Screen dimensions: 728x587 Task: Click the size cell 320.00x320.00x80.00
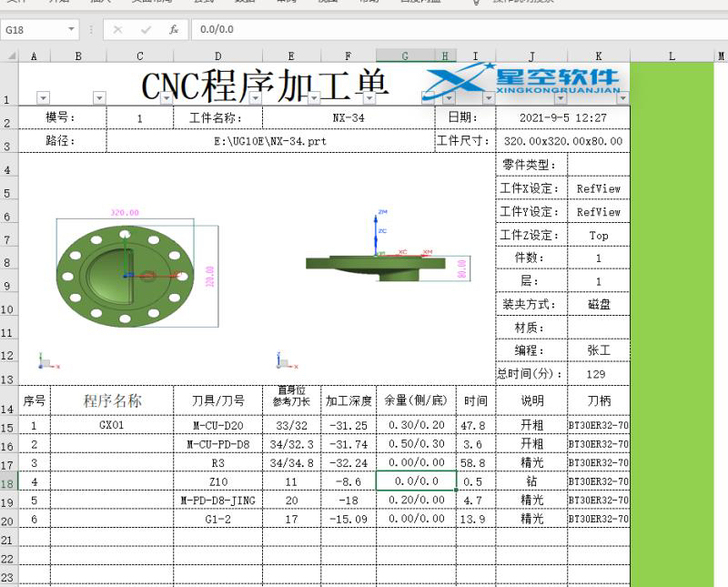pos(563,141)
